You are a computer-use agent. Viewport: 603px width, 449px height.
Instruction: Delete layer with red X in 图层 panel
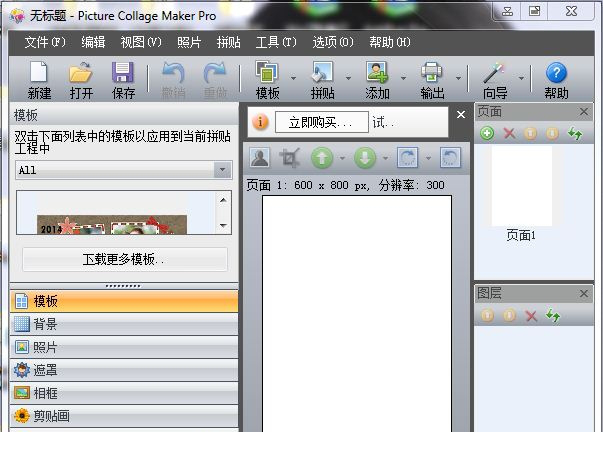[531, 316]
